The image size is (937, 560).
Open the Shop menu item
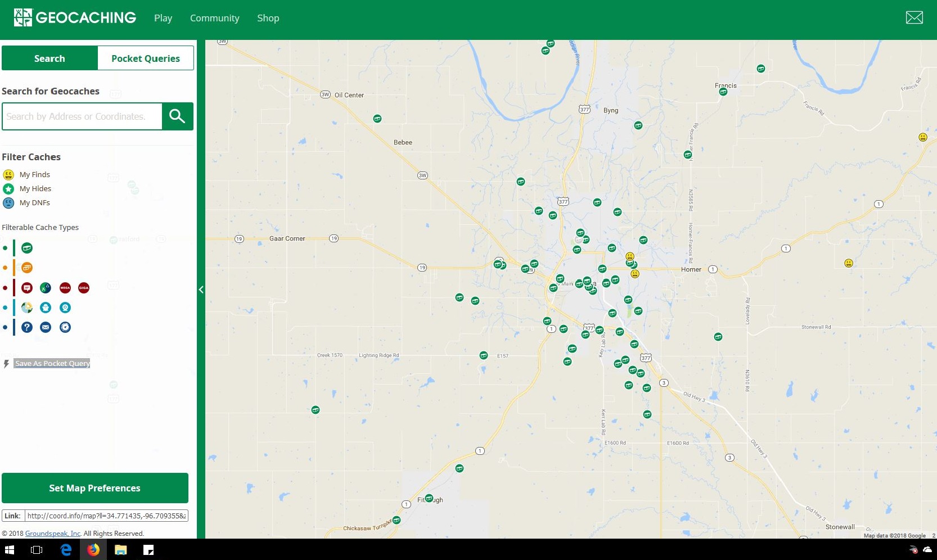tap(268, 18)
